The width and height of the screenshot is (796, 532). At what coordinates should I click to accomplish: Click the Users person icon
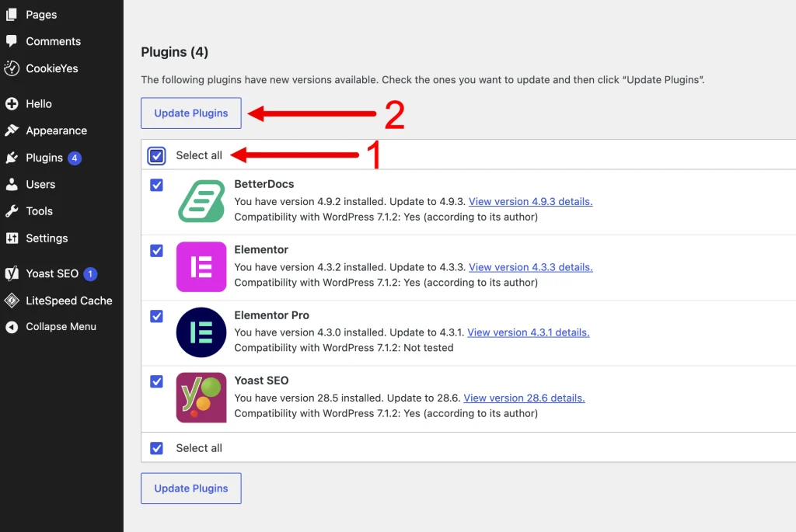[x=12, y=184]
